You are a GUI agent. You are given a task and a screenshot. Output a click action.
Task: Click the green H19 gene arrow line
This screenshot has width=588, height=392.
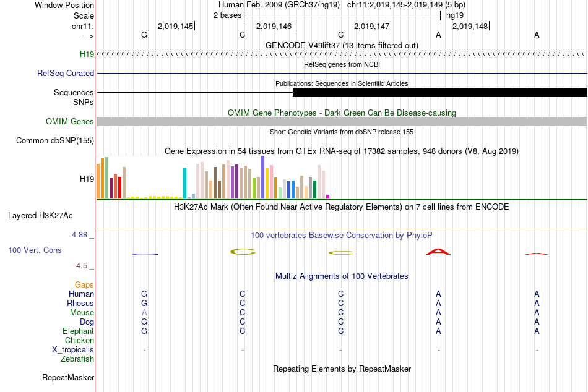[x=342, y=54]
